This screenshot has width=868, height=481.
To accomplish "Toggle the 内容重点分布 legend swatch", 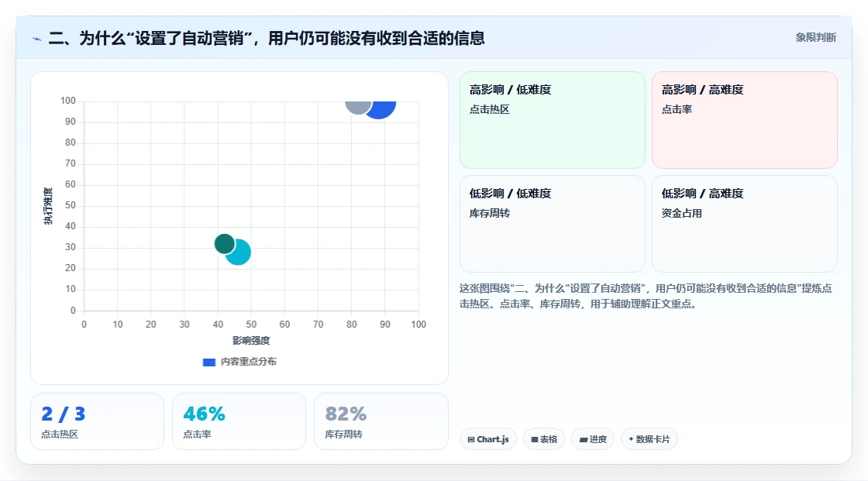I will [208, 362].
